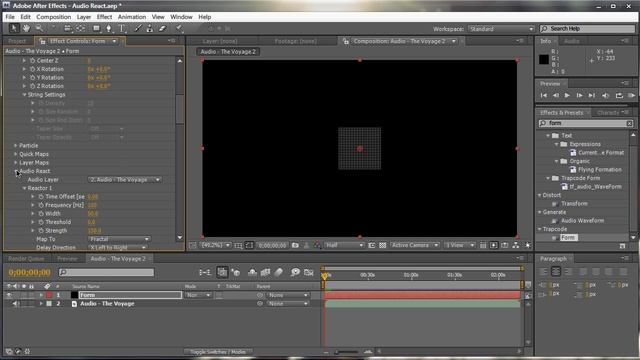Toggle X Rotation stopwatch
The width and height of the screenshot is (640, 360).
[33, 69]
